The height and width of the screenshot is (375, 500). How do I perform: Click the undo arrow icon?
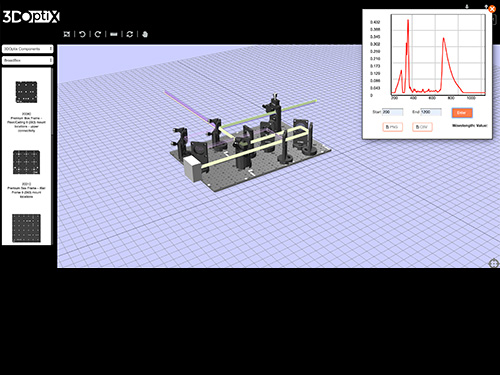(82, 34)
